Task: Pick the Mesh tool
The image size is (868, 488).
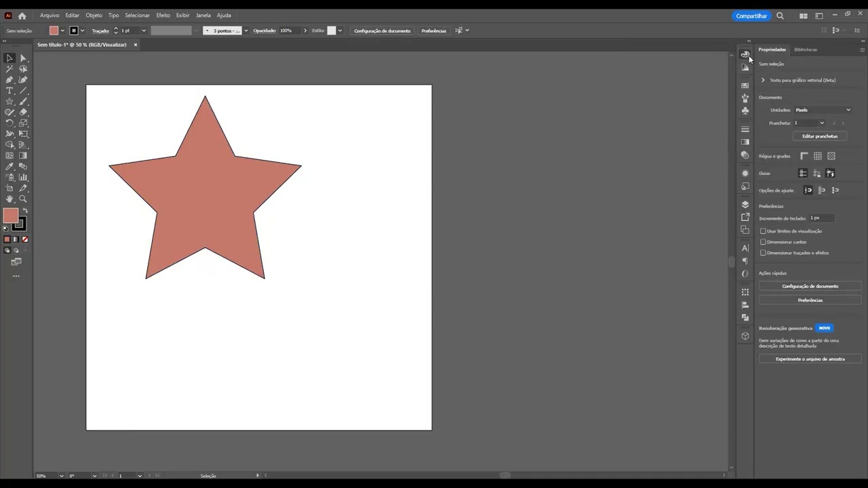Action: pos(9,156)
